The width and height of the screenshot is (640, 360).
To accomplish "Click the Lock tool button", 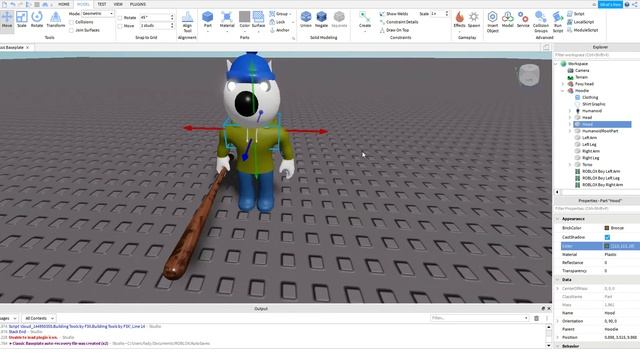I will pyautogui.click(x=278, y=22).
